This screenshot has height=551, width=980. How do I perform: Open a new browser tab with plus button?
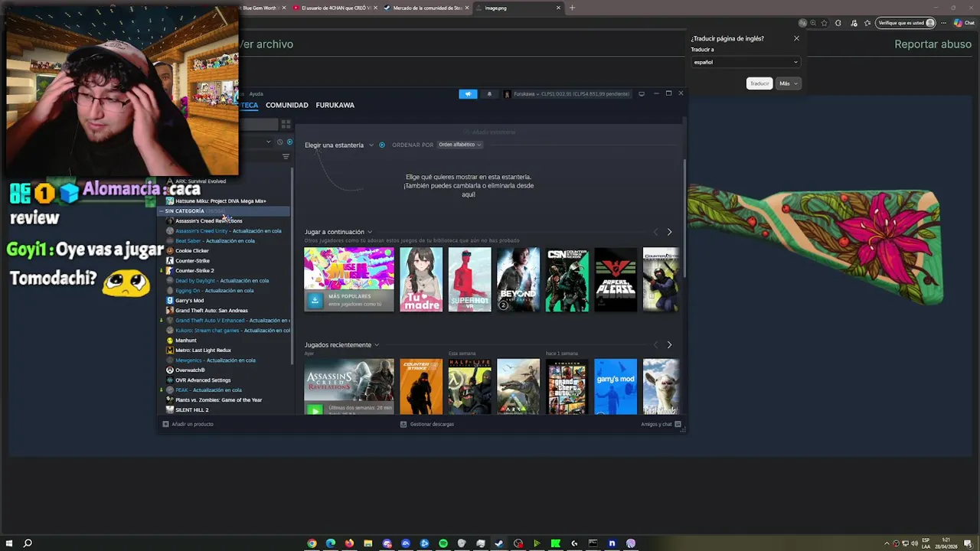click(572, 8)
